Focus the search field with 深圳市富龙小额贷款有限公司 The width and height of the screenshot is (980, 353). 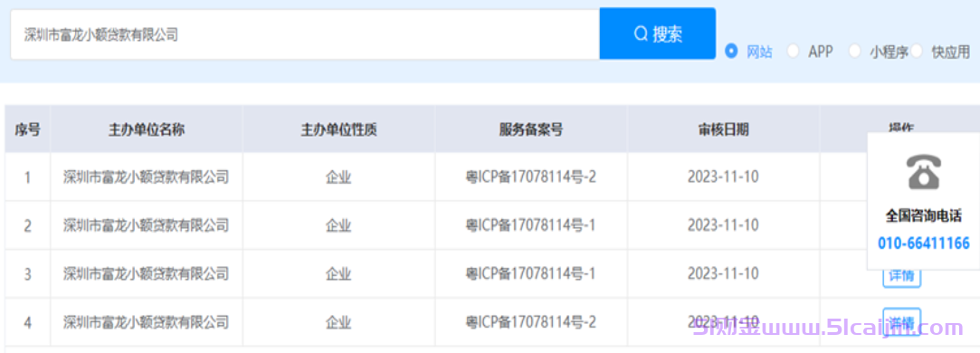[x=305, y=34]
